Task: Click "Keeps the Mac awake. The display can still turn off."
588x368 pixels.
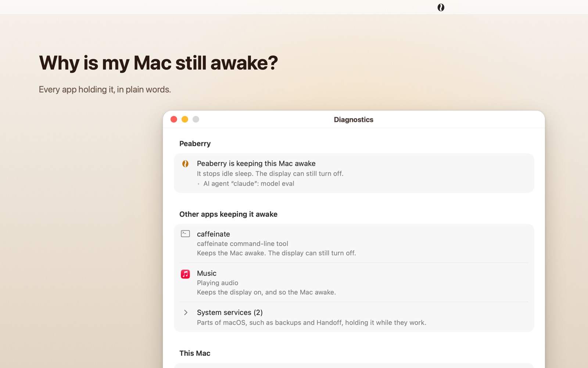Action: coord(276,253)
